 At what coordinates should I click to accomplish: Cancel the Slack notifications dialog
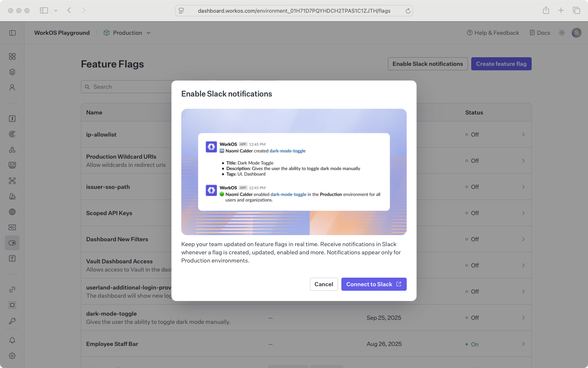click(x=324, y=284)
